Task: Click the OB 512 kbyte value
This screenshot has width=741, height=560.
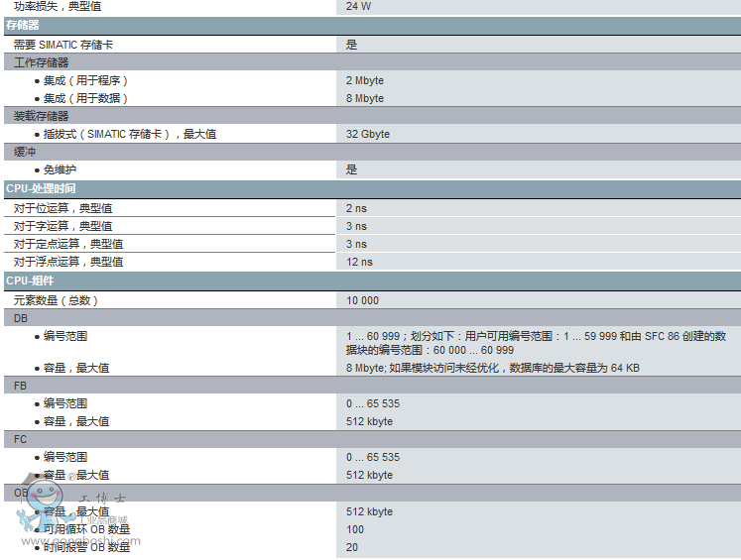Action: pyautogui.click(x=370, y=511)
